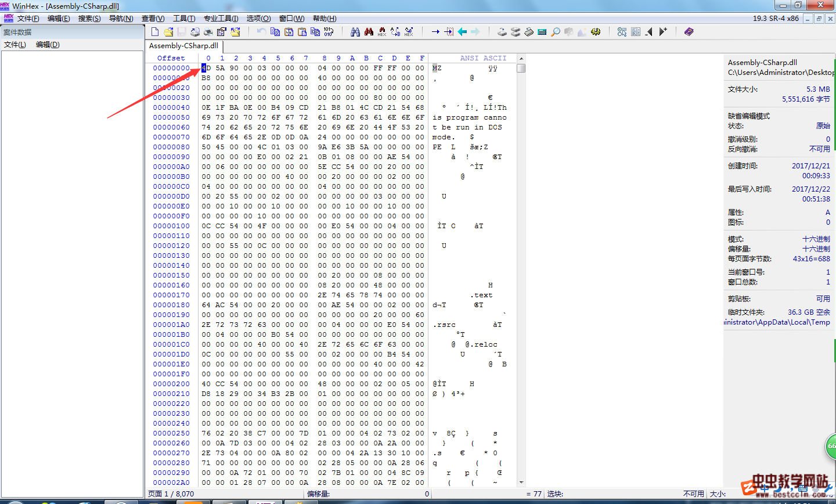Click '.reloc' in the ASCII column
The height and width of the screenshot is (504, 836).
tap(484, 344)
